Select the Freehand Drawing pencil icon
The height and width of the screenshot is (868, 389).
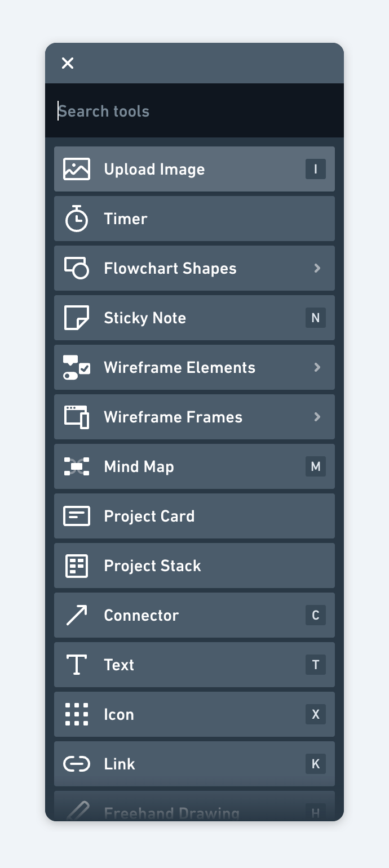click(x=77, y=811)
